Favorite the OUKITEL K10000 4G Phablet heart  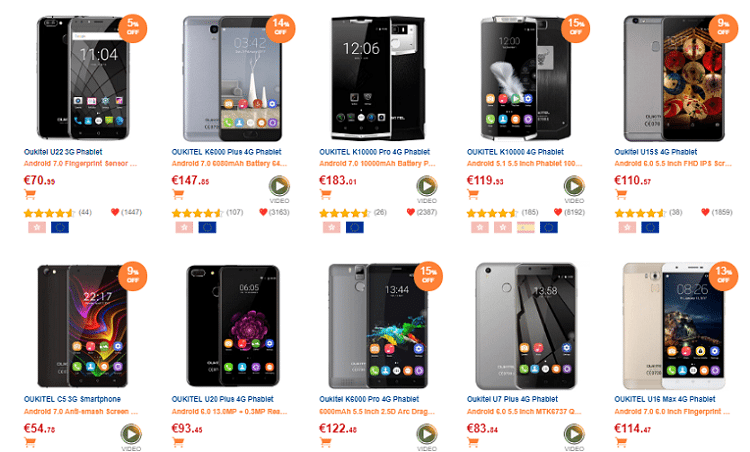tap(558, 212)
